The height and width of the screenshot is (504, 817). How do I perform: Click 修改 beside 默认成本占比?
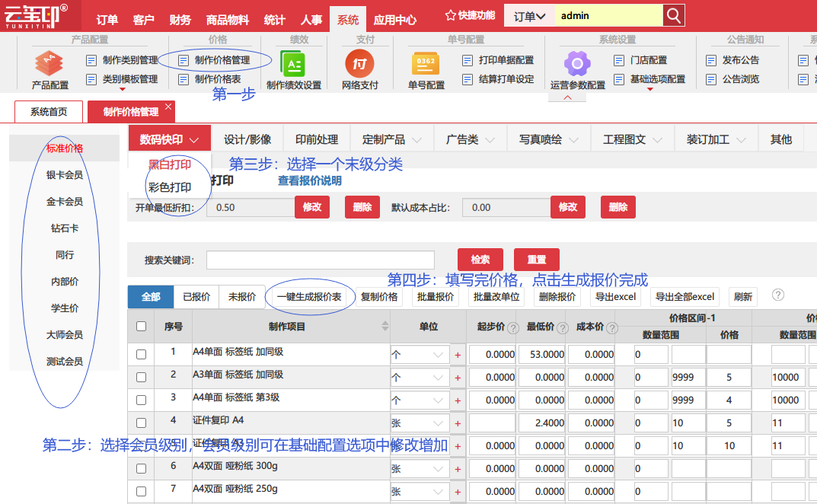pyautogui.click(x=567, y=207)
